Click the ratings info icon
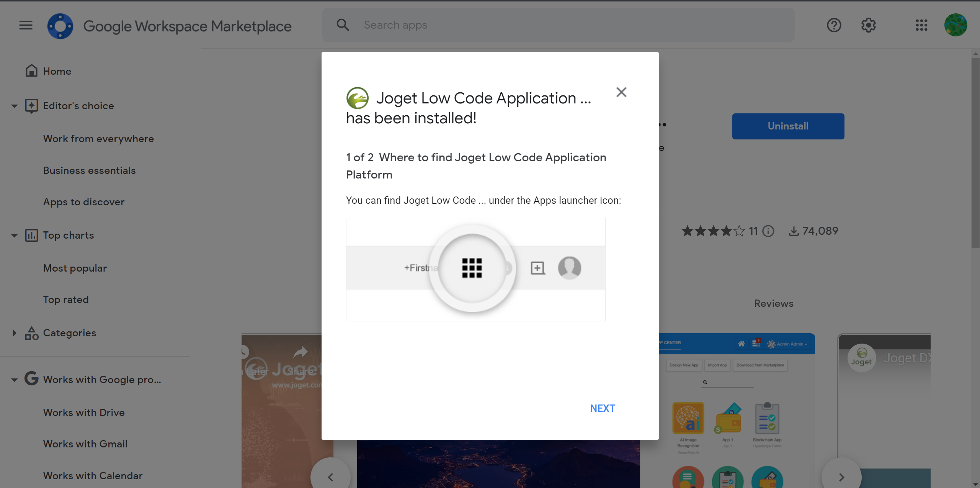 click(768, 231)
